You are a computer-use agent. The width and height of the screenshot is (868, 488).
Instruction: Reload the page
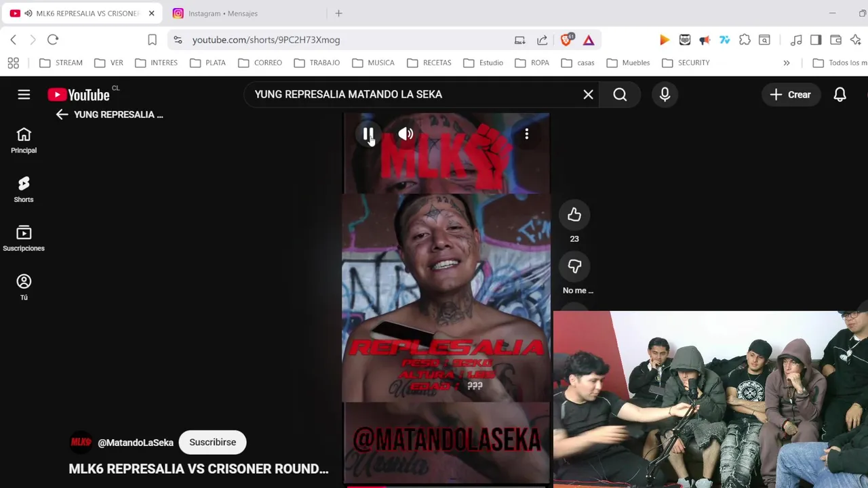click(53, 40)
